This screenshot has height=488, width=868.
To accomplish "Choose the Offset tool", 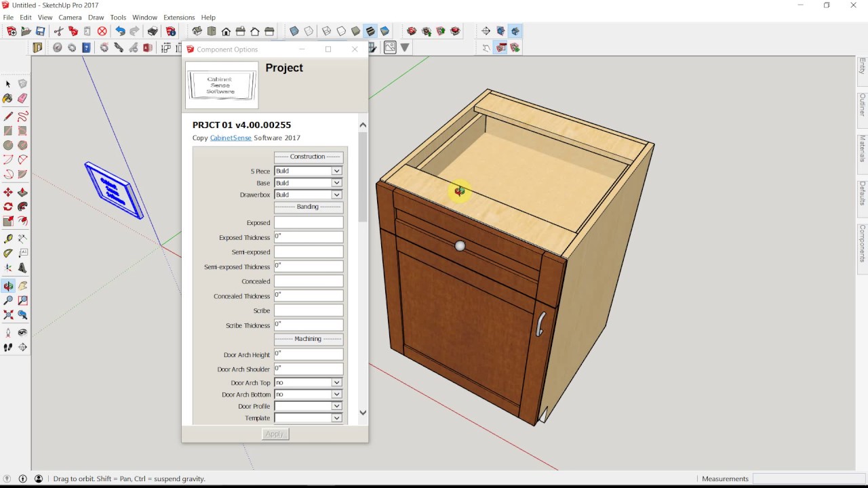I will [x=22, y=221].
